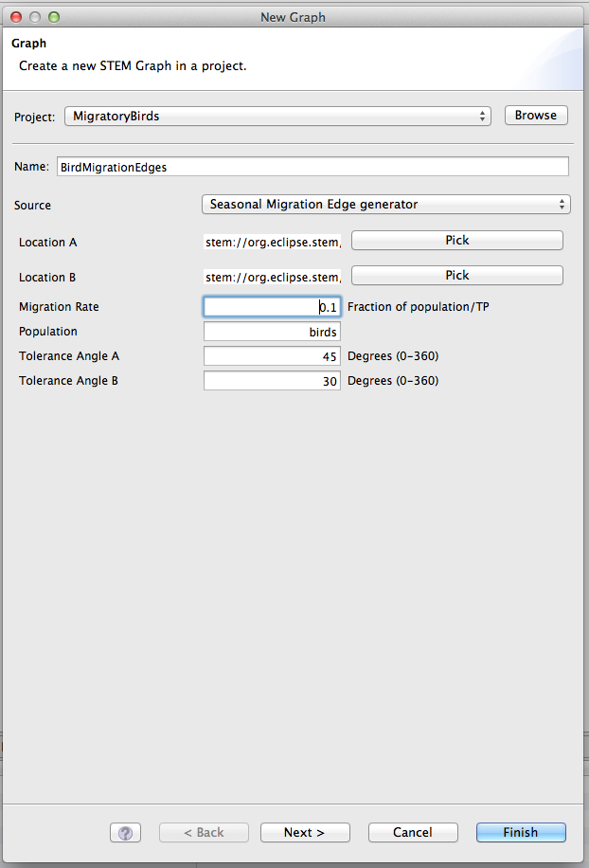589x868 pixels.
Task: Click the Browse button next to Project
Action: [x=536, y=115]
